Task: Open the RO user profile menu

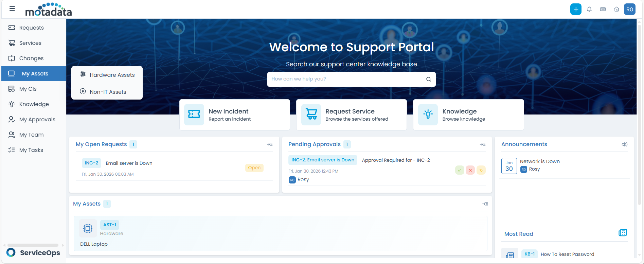Action: (630, 9)
